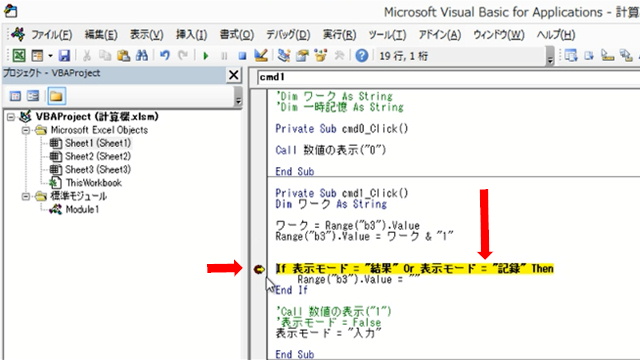Select Module1 in the project tree
The image size is (640, 360).
82,209
